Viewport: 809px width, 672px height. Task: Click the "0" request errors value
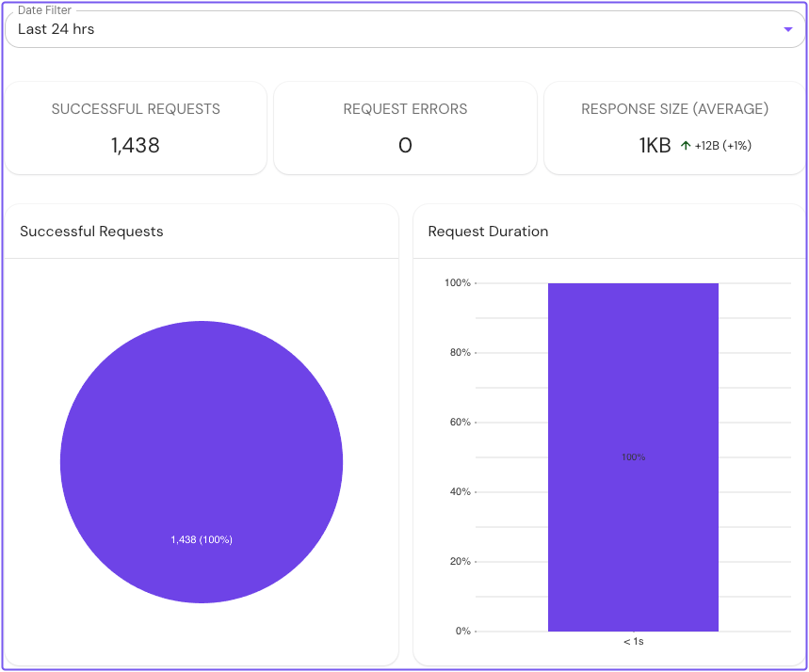[405, 146]
